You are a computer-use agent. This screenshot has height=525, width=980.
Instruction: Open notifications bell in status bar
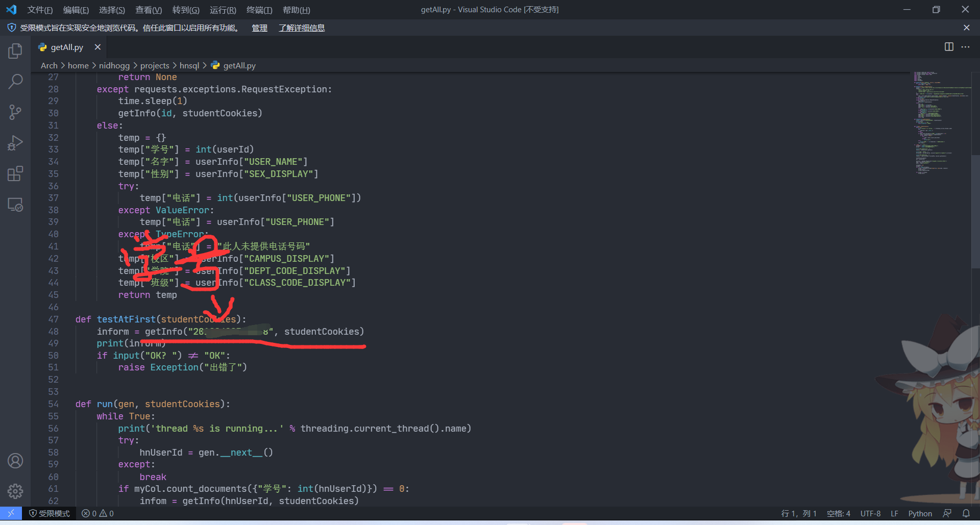(x=966, y=513)
